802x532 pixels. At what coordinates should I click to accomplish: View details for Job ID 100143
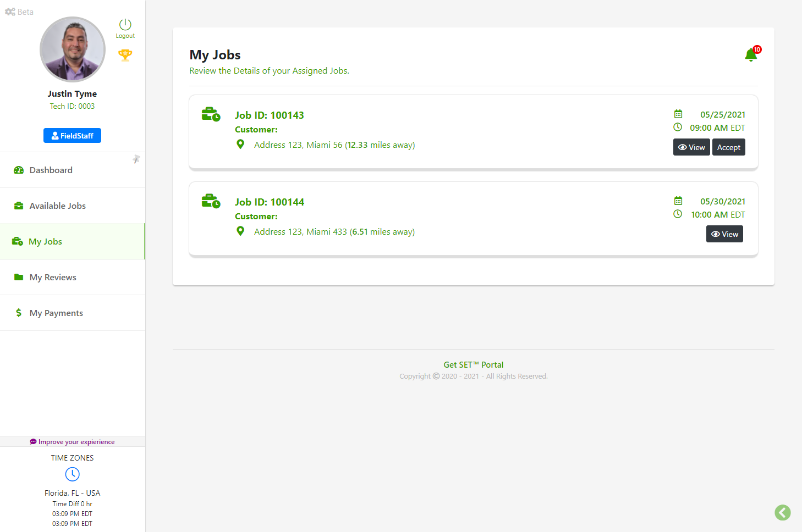(691, 147)
